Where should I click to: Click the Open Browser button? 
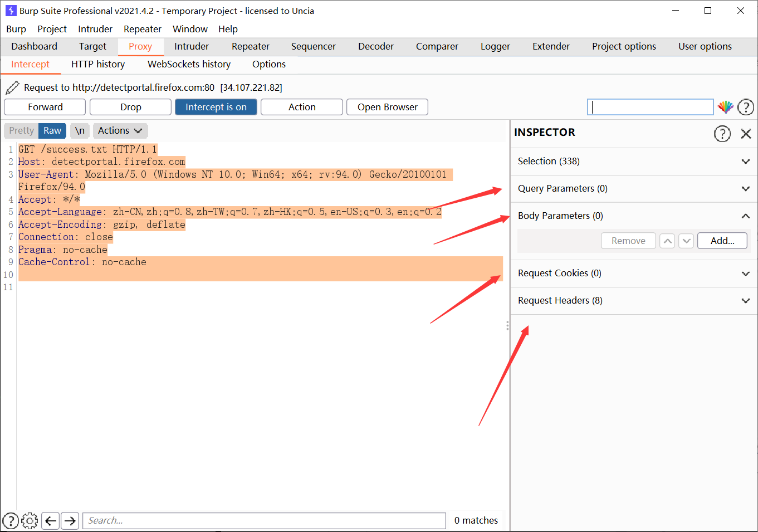[388, 107]
